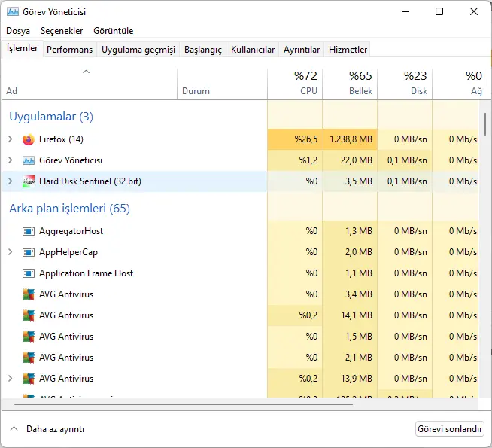Screen dimensions: 492x448
Task: Expand AVG Antivirus entry with 13,9 MB
Action: tap(10, 378)
